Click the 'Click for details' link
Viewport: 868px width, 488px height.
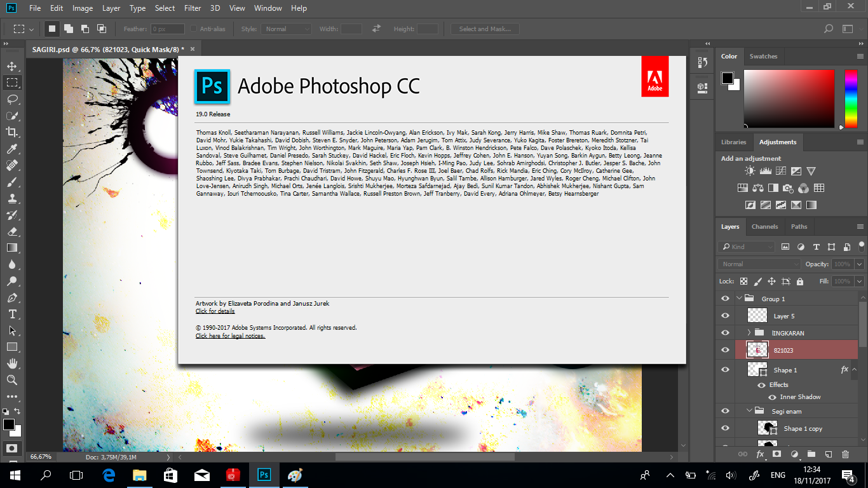click(215, 311)
